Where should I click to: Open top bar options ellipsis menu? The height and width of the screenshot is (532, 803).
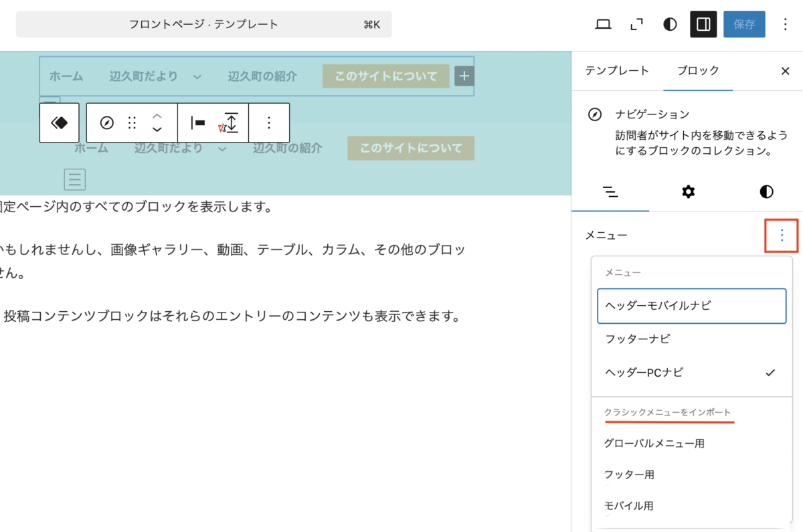(x=786, y=25)
